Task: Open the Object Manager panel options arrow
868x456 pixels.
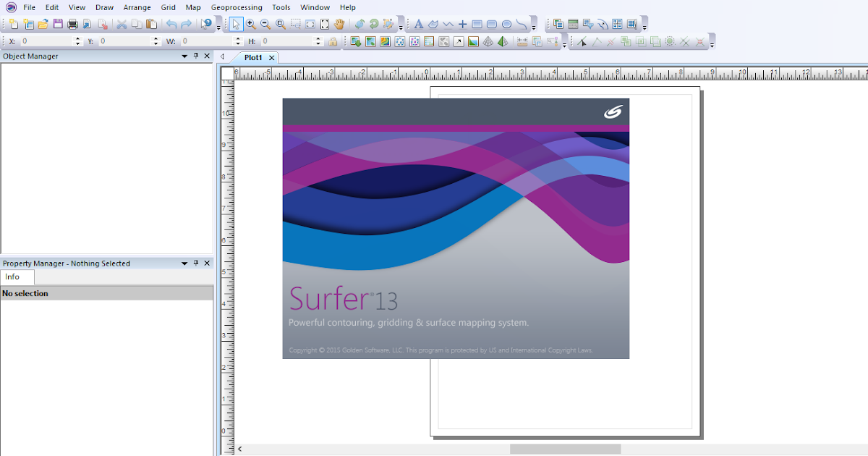Action: point(184,56)
